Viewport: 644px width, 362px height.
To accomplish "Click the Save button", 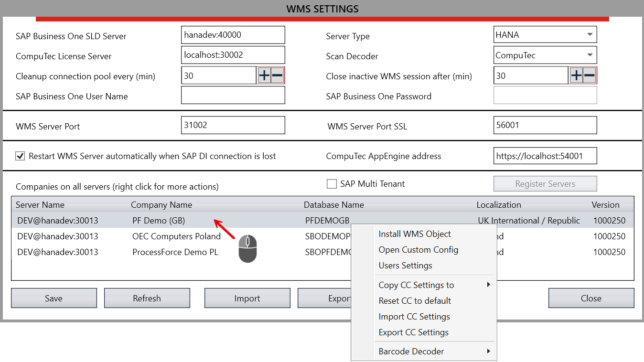I will tap(54, 298).
